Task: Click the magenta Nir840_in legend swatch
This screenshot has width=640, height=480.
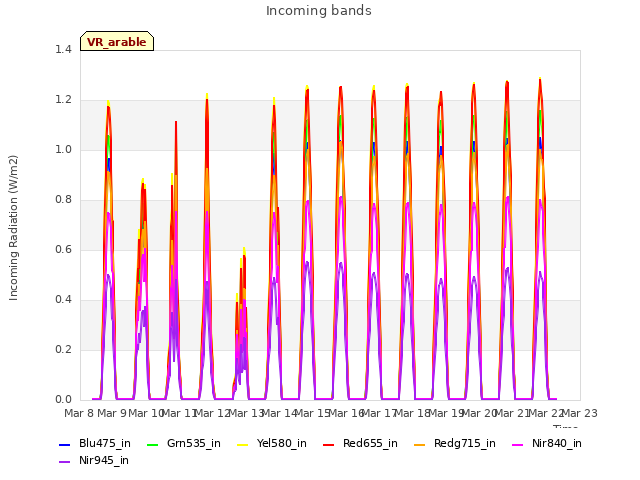Action: (518, 444)
